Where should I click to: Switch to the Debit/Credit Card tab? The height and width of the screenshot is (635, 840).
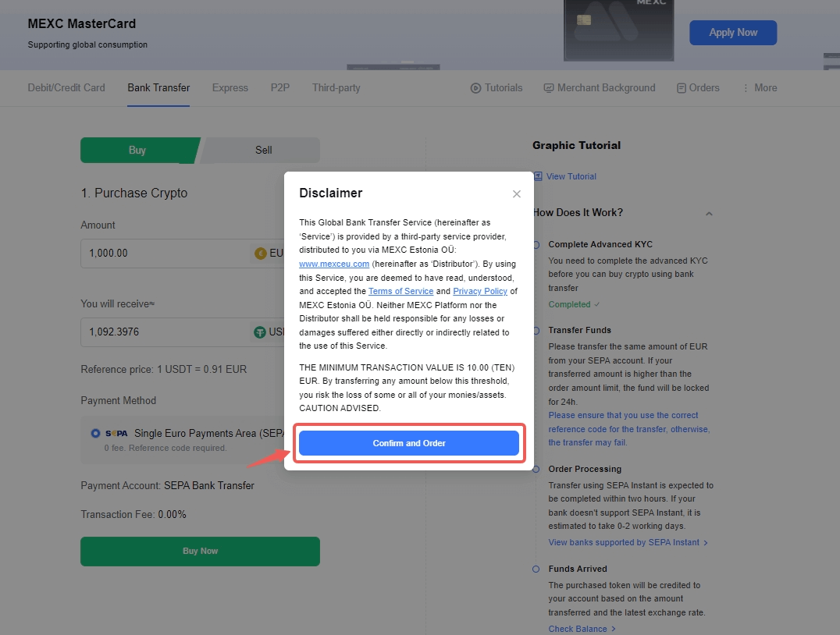point(66,88)
